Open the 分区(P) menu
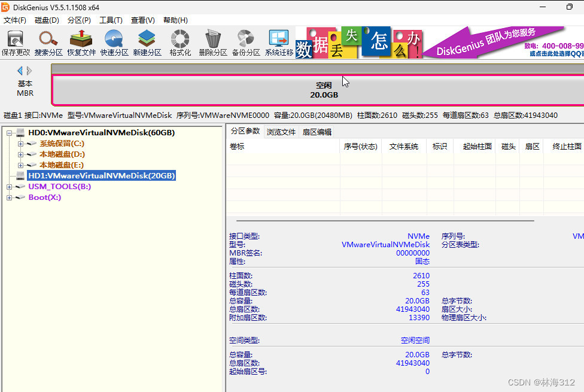Image resolution: width=584 pixels, height=392 pixels. tap(79, 20)
